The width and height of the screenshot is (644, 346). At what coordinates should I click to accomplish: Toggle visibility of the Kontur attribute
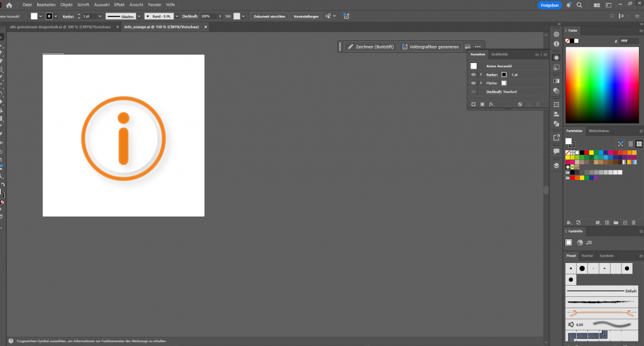(x=474, y=74)
